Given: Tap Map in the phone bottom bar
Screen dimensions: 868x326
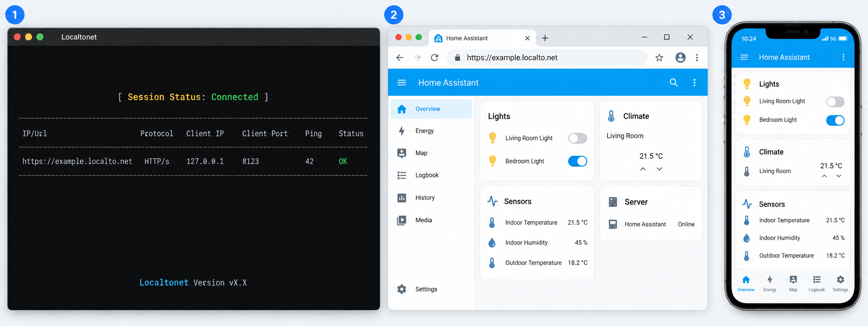Looking at the screenshot, I should pos(793,284).
